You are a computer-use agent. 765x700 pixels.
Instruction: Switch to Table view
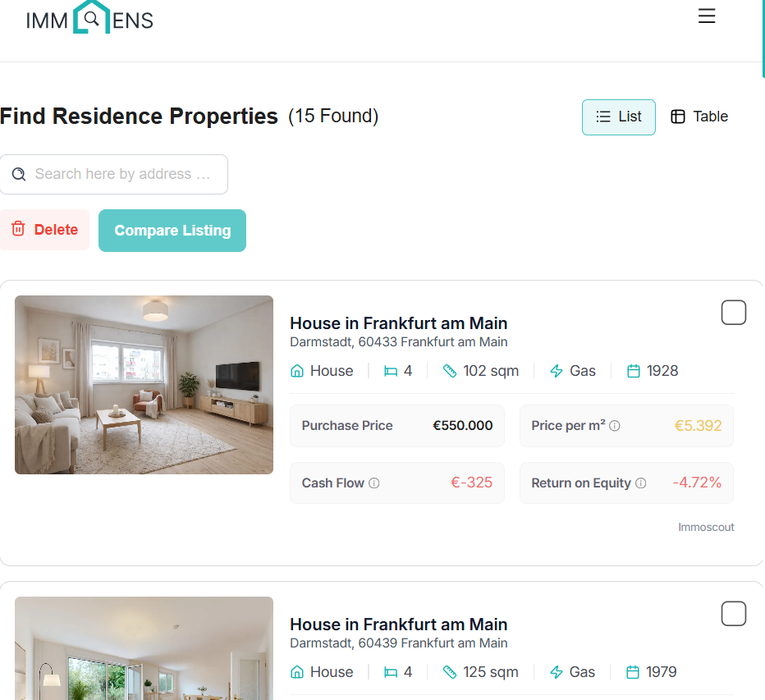tap(699, 117)
